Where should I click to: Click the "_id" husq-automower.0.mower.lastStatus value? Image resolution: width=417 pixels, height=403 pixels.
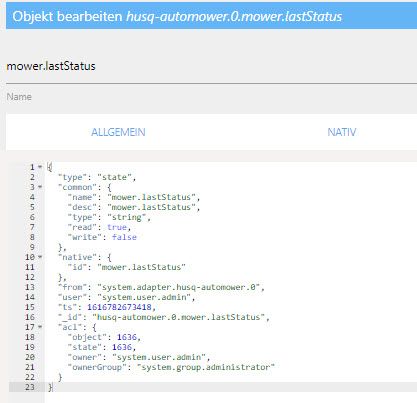tap(178, 317)
